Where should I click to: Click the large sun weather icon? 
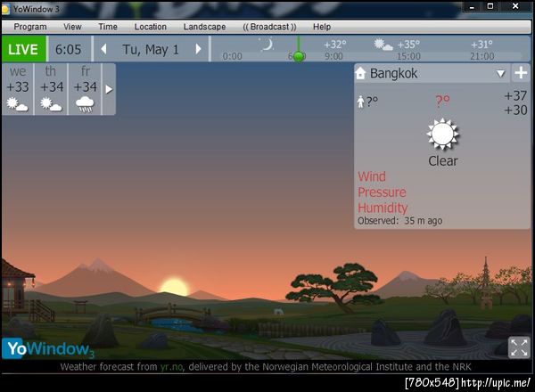coord(442,134)
